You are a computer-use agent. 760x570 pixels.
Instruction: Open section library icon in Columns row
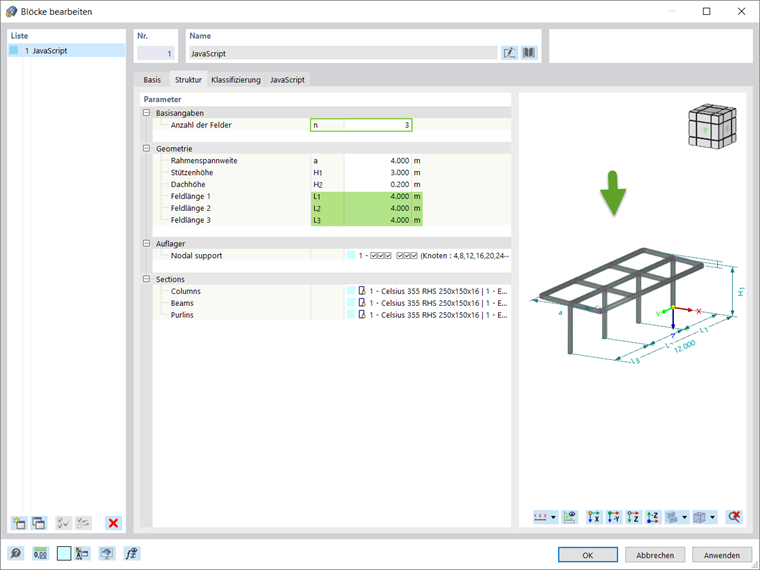[x=362, y=291]
